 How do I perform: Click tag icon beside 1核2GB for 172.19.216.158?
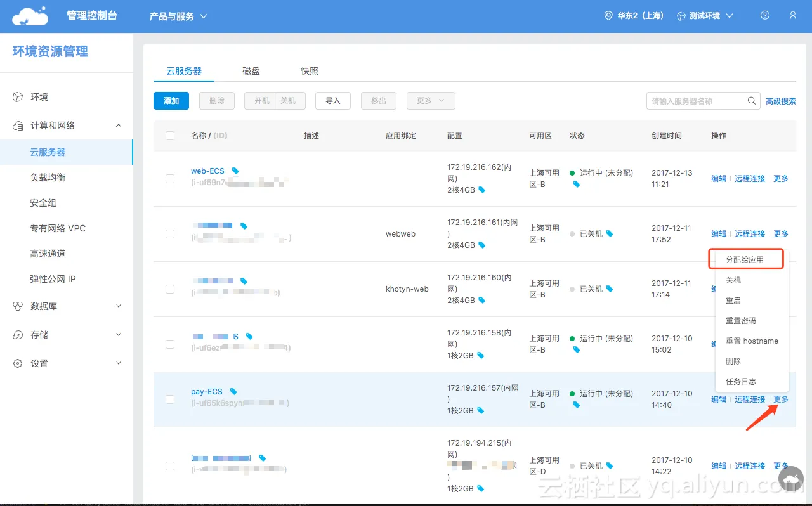point(481,356)
